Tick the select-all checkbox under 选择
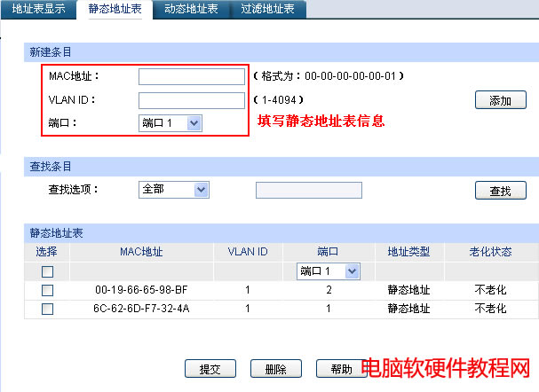This screenshot has width=539, height=392. tap(48, 271)
